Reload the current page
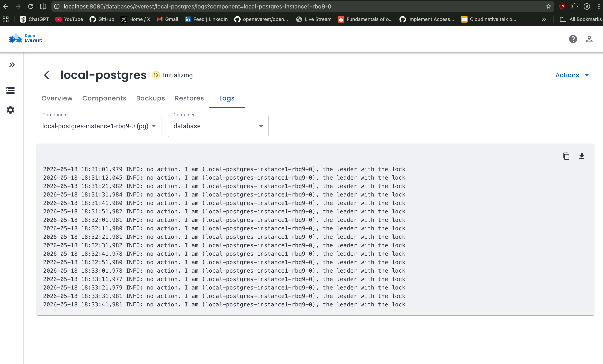603x364 pixels. click(x=30, y=6)
